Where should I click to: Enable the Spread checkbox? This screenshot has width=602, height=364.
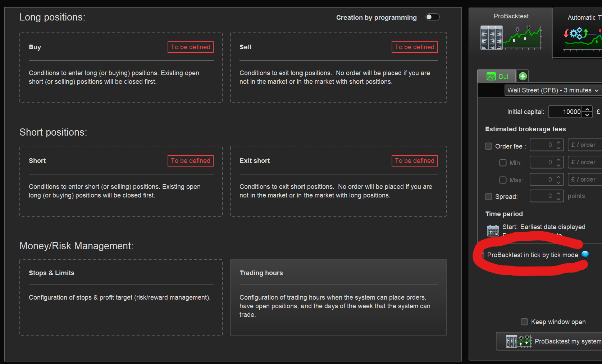[489, 196]
